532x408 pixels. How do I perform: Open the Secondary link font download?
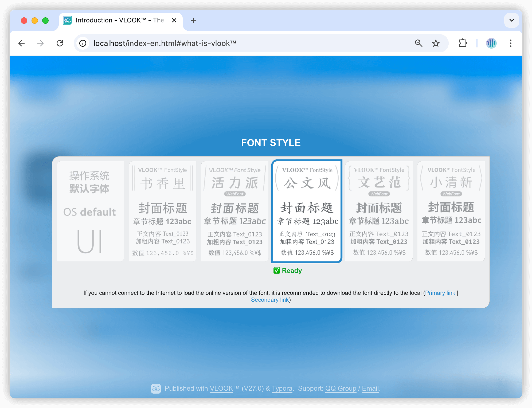pyautogui.click(x=270, y=300)
